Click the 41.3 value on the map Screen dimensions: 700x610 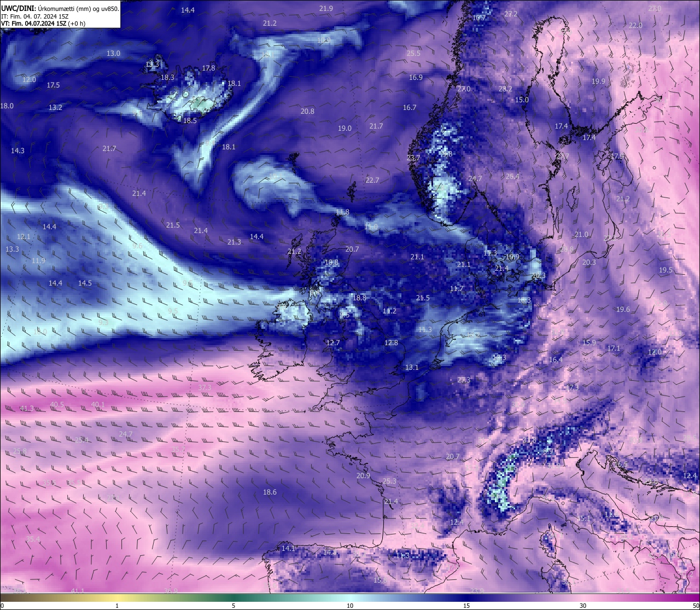tap(27, 409)
